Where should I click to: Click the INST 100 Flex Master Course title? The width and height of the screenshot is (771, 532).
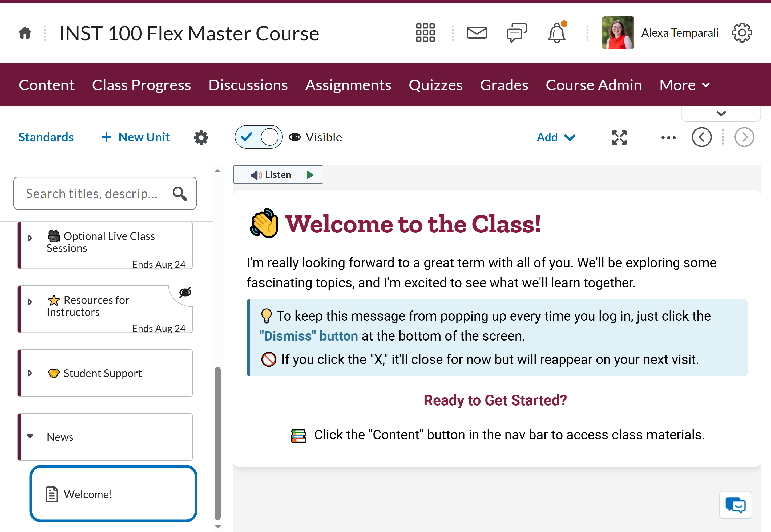pyautogui.click(x=189, y=33)
